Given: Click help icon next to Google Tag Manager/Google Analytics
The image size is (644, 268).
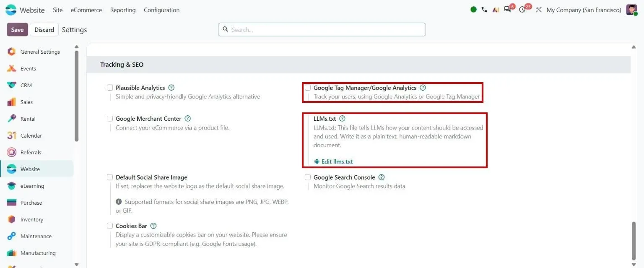Looking at the screenshot, I should coord(423,88).
